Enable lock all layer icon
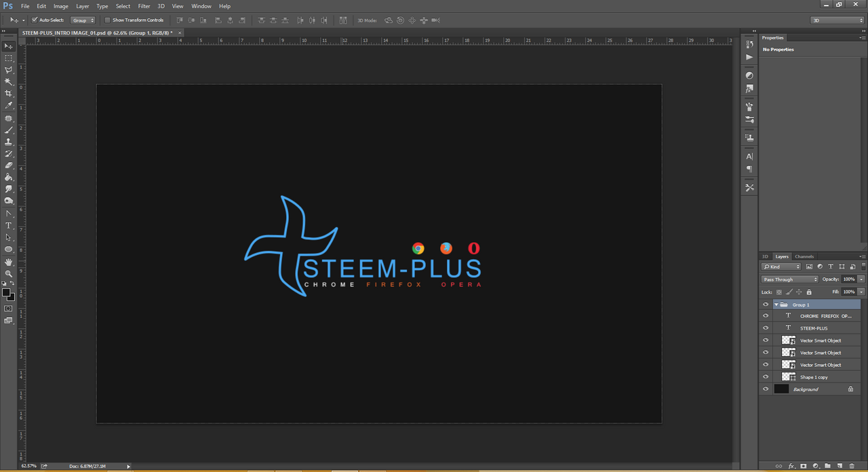The height and width of the screenshot is (472, 868). pos(809,292)
